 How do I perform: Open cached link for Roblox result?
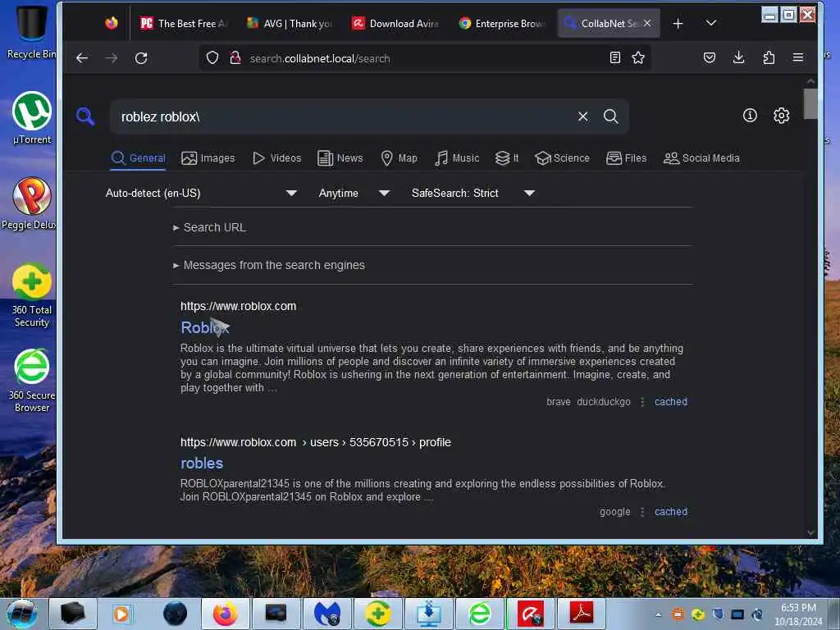(x=671, y=402)
